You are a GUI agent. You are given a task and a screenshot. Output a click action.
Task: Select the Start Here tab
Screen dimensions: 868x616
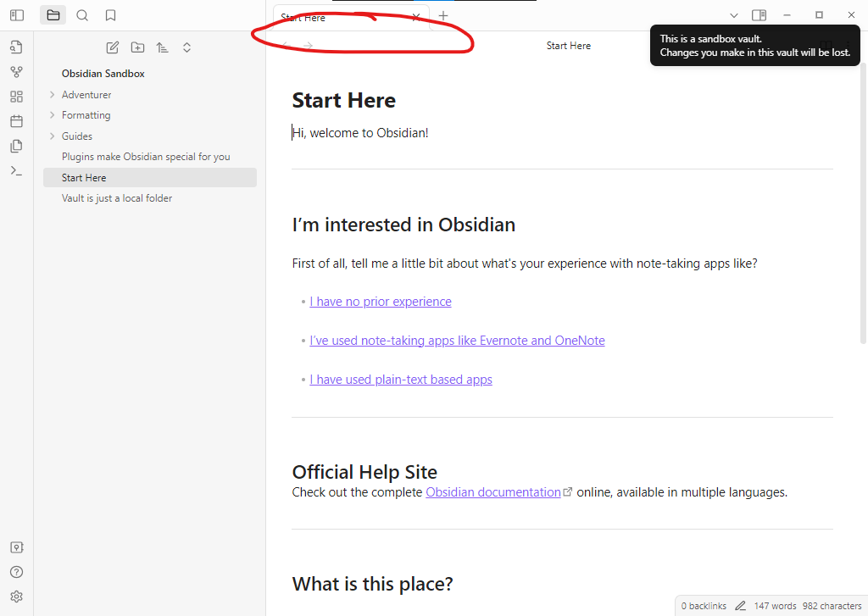pyautogui.click(x=303, y=17)
